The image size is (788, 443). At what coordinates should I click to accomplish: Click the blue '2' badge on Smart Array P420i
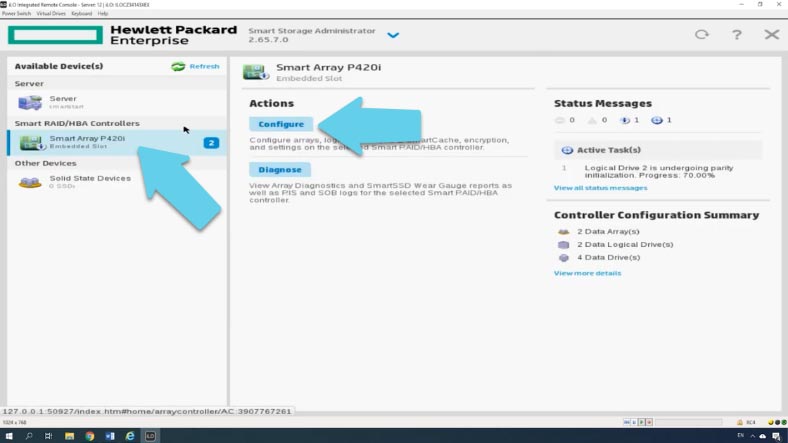(211, 143)
